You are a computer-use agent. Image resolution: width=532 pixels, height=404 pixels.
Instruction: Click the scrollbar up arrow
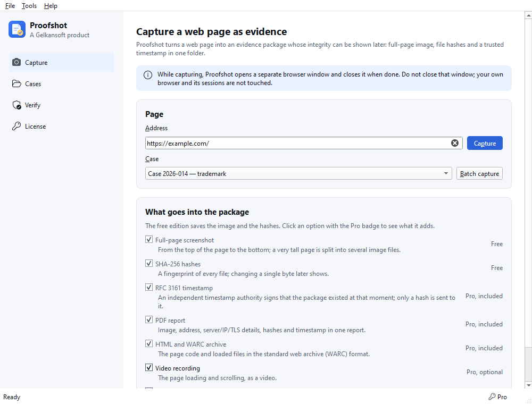(x=528, y=15)
